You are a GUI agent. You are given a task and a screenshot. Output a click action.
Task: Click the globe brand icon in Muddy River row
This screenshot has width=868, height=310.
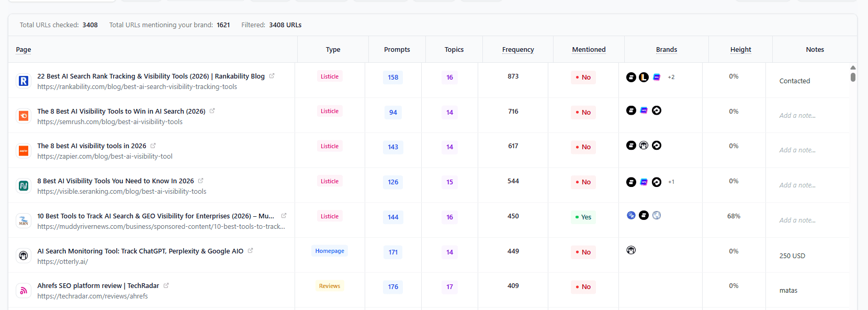(x=657, y=215)
